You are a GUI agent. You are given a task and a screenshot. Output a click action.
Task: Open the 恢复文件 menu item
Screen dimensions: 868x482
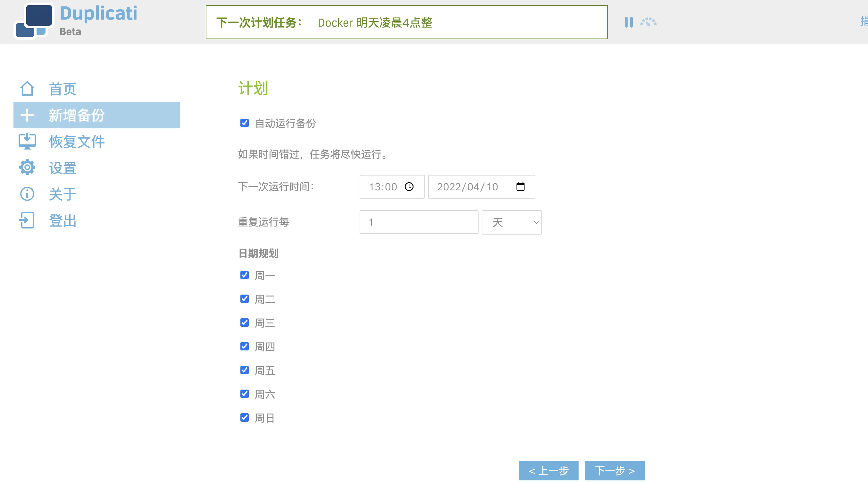point(77,141)
